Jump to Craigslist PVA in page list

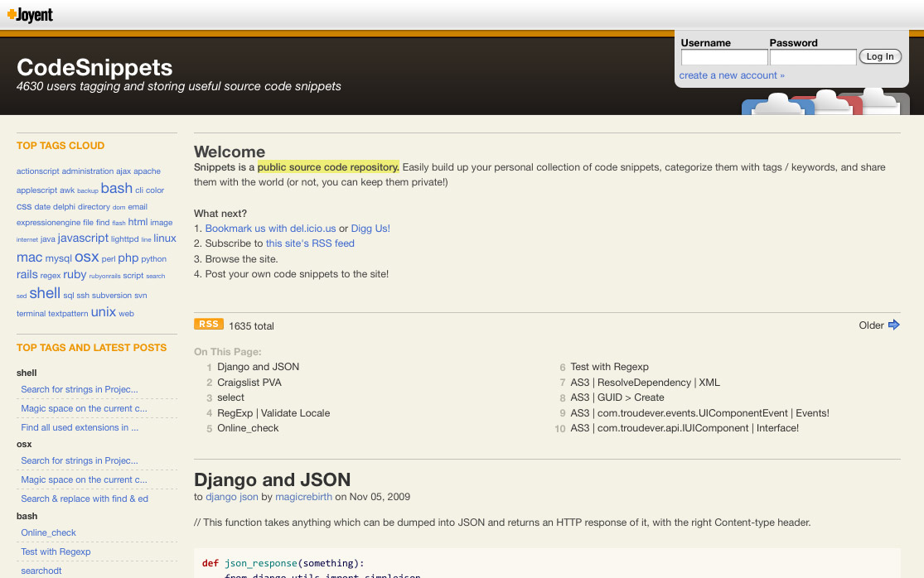(x=249, y=383)
